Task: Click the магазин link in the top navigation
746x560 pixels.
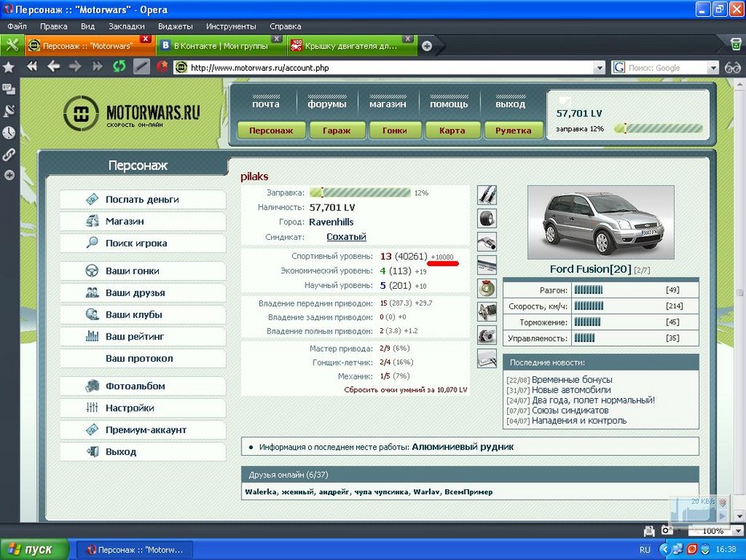Action: coord(387,103)
